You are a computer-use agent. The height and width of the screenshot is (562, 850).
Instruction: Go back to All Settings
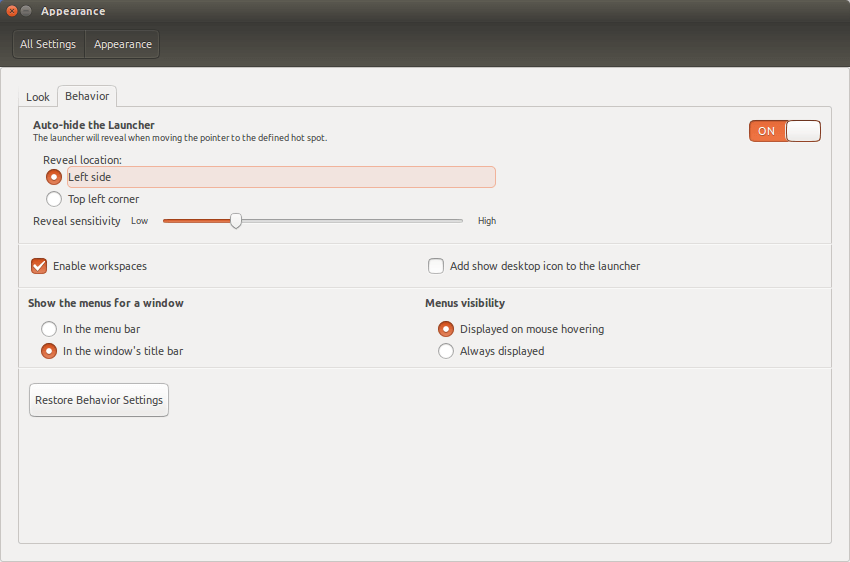48,44
